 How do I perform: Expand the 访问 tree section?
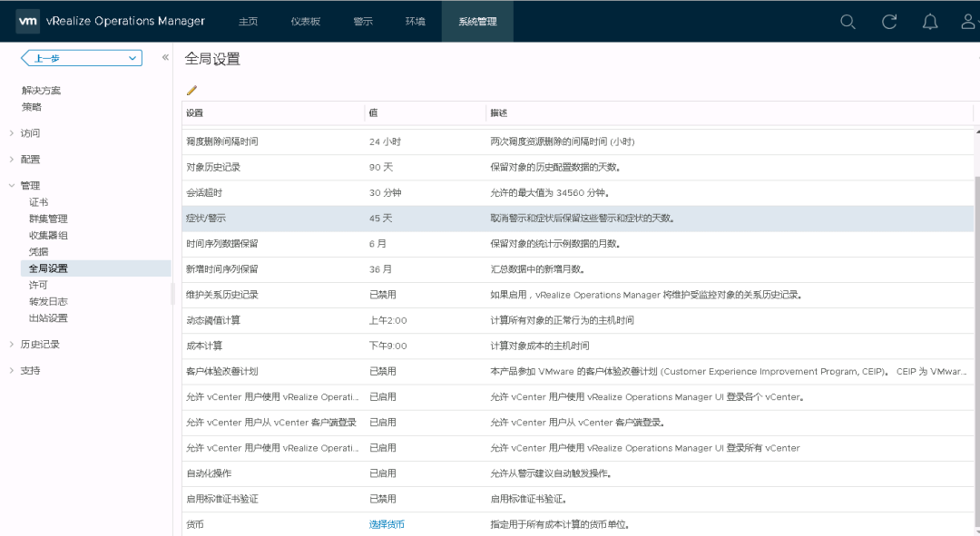12,133
